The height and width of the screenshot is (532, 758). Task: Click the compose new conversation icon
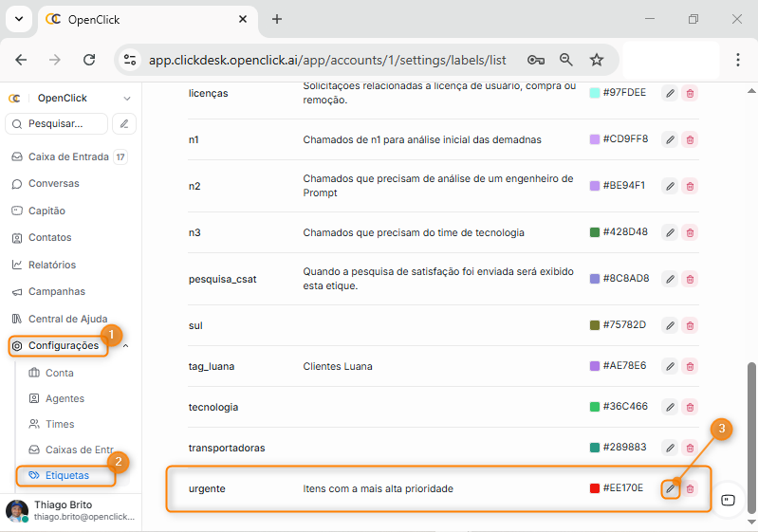pos(123,123)
